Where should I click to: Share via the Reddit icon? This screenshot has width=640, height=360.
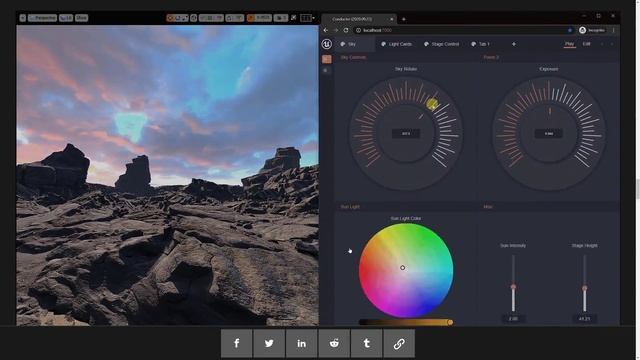tap(334, 343)
